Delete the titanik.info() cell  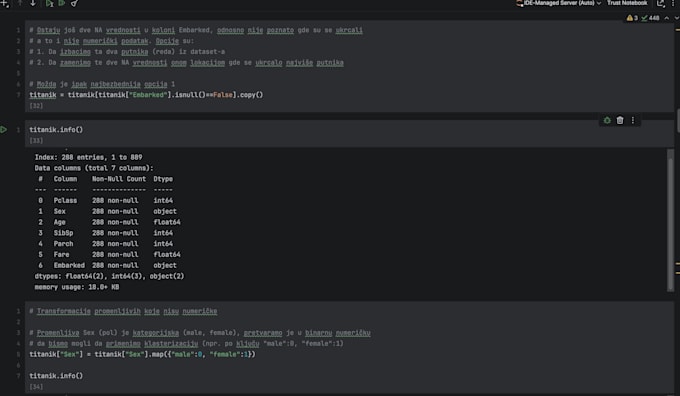pyautogui.click(x=620, y=120)
